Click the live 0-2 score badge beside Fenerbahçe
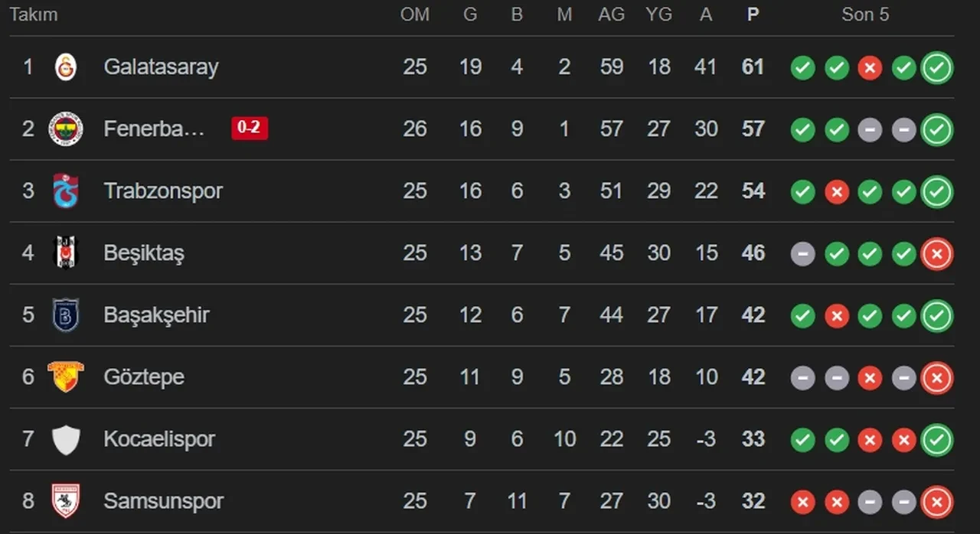This screenshot has width=980, height=534. coord(250,129)
